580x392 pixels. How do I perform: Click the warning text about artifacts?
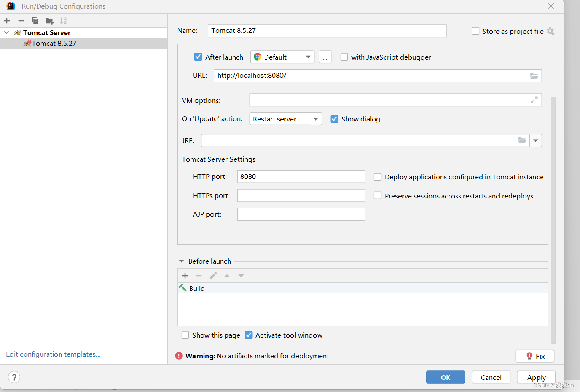(257, 356)
